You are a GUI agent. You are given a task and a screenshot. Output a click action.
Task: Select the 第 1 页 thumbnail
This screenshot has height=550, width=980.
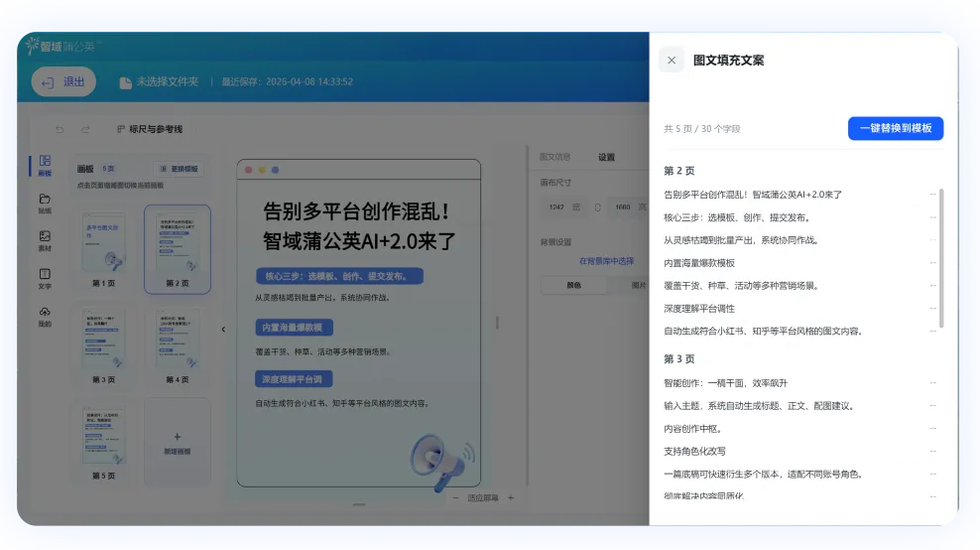click(104, 248)
